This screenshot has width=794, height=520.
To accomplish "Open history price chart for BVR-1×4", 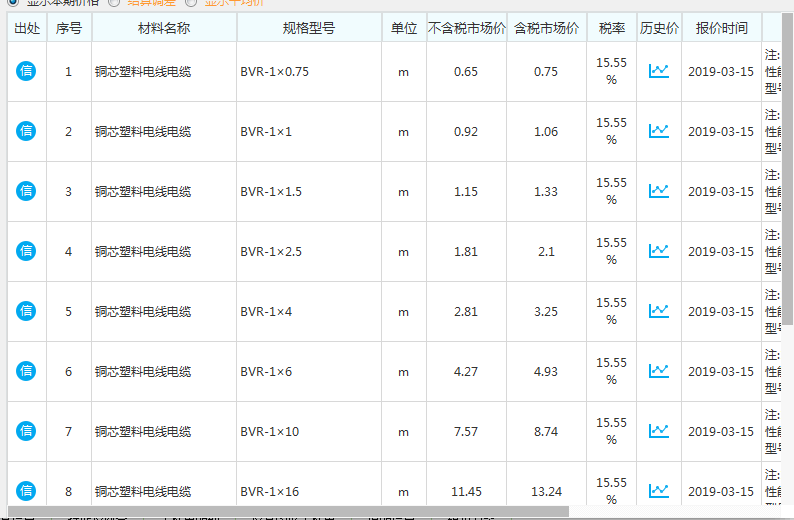I will (x=659, y=311).
